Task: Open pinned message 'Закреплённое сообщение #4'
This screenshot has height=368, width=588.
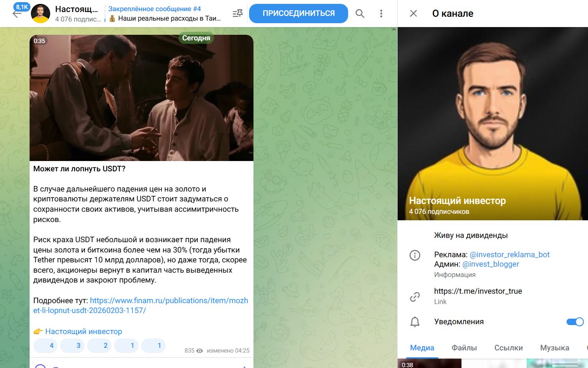Action: click(165, 14)
